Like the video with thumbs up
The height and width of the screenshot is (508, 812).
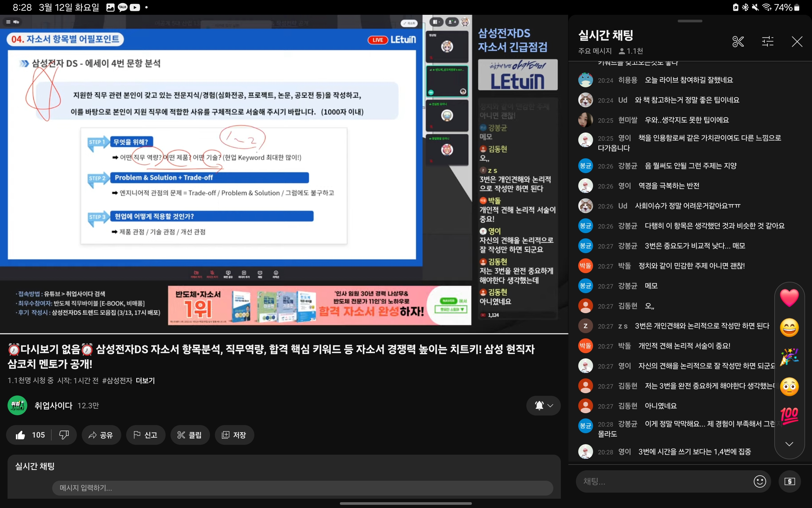pos(21,435)
